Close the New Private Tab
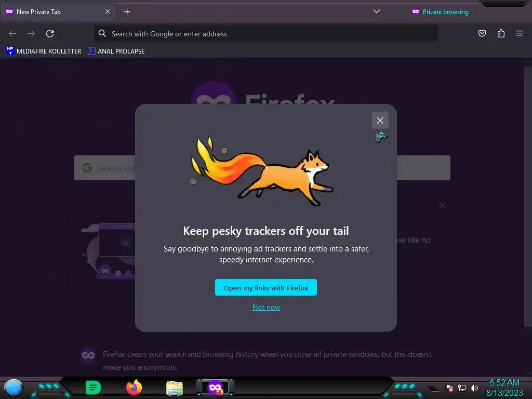 tap(108, 11)
